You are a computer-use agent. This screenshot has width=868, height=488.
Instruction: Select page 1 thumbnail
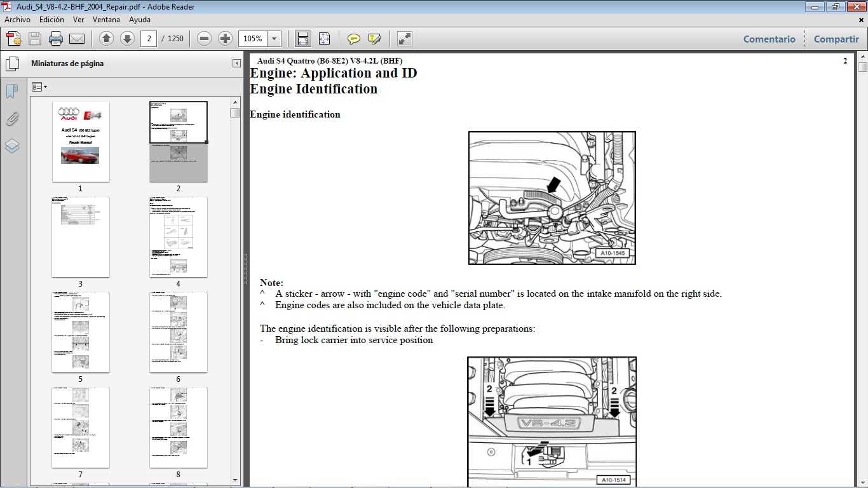pyautogui.click(x=80, y=142)
